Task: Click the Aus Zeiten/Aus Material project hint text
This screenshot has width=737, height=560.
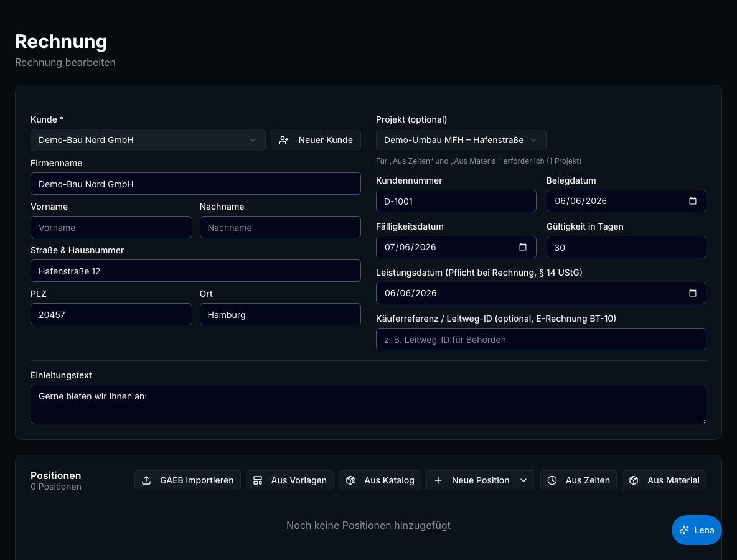Action: click(479, 161)
